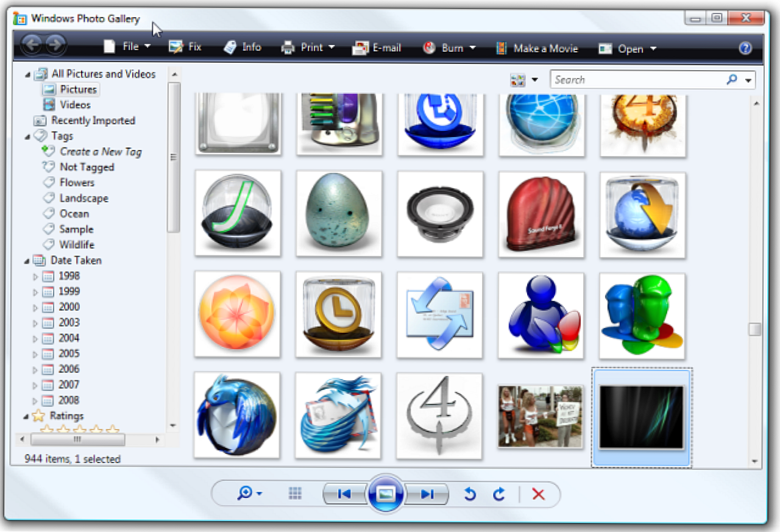
Task: Select year 2004 in Date Taken
Action: click(x=62, y=338)
